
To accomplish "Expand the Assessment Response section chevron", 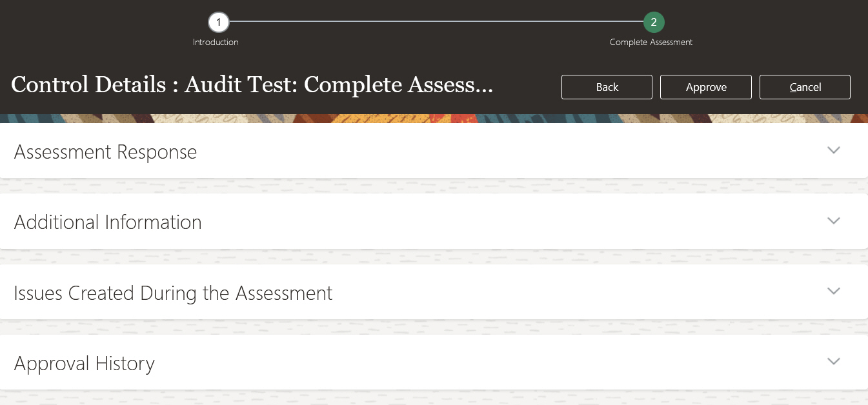I will tap(833, 150).
